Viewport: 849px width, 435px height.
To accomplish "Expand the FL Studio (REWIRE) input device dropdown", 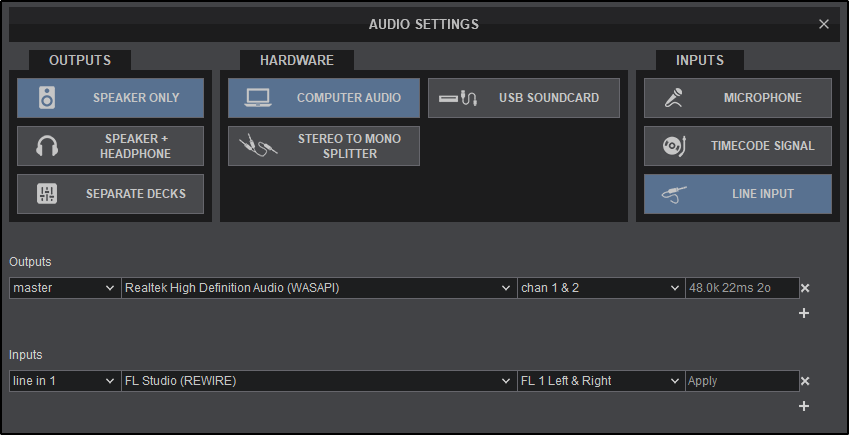I will tap(318, 381).
